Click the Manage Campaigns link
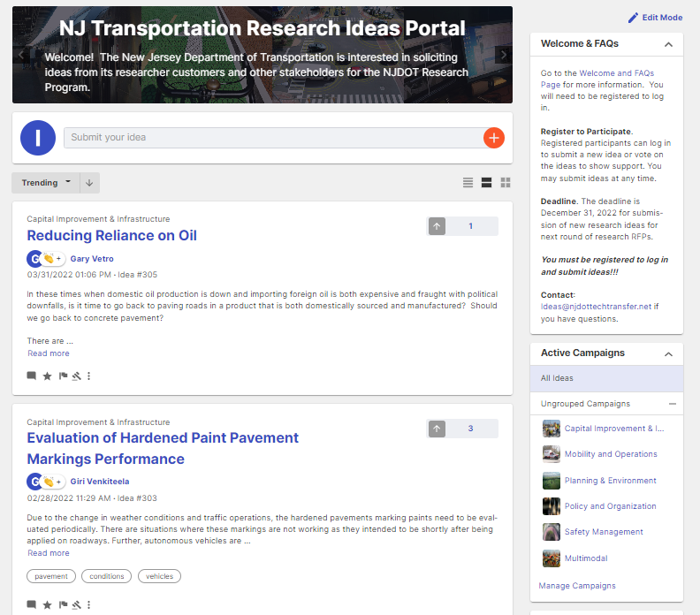The width and height of the screenshot is (700, 615). click(x=577, y=585)
